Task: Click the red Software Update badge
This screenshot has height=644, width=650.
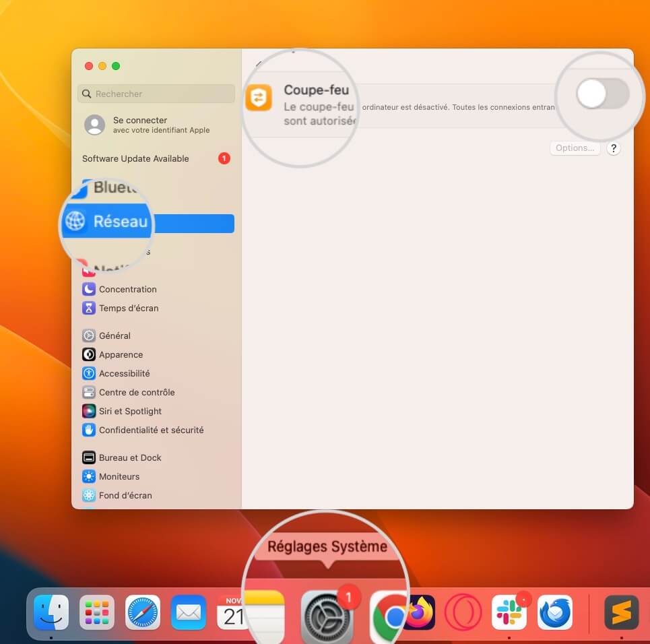Action: tap(224, 158)
